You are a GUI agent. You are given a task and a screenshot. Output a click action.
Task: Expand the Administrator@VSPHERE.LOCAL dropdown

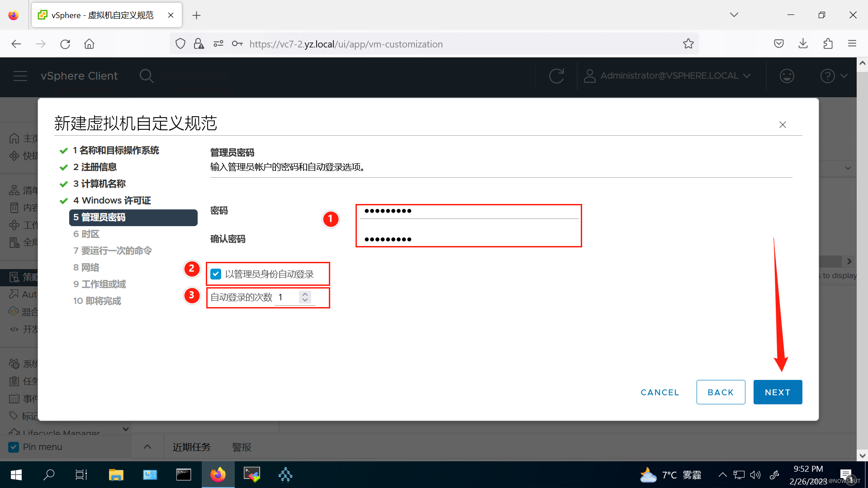point(747,76)
